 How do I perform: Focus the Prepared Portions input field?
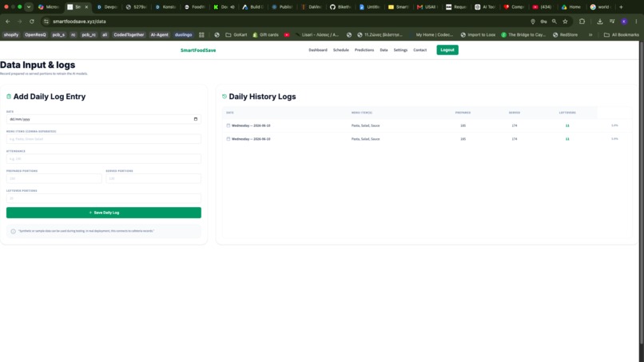[x=54, y=178]
